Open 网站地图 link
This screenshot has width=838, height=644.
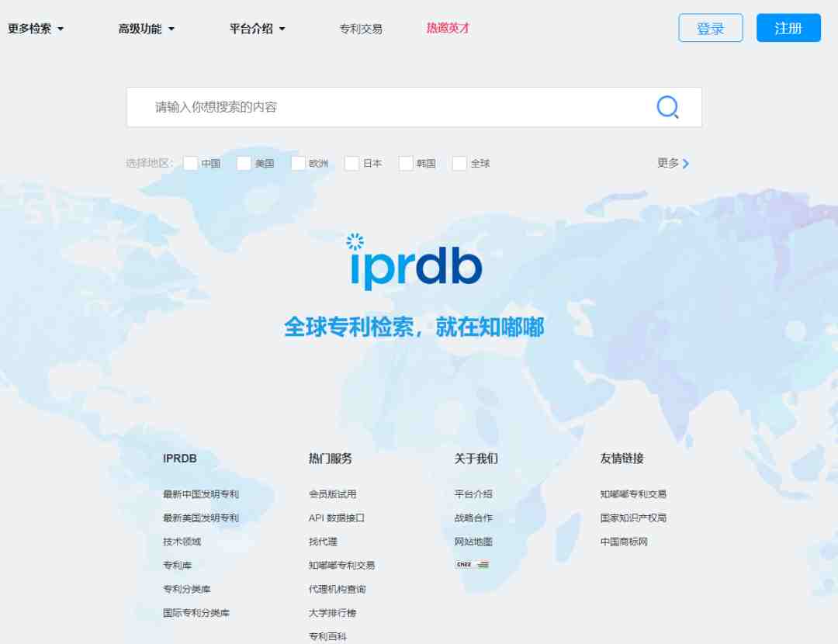[x=473, y=542]
